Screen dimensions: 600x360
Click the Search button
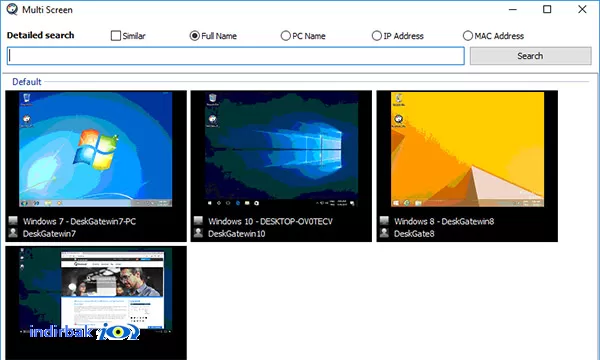pyautogui.click(x=530, y=56)
